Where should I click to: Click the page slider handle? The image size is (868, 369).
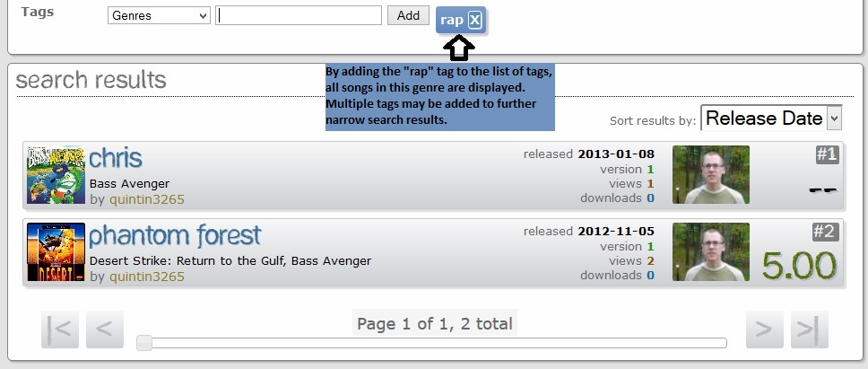pos(144,343)
